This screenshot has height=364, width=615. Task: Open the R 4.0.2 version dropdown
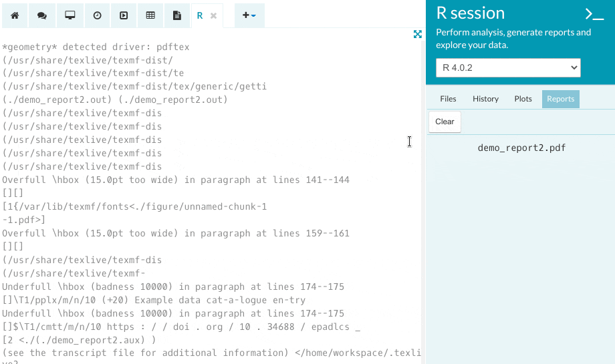(508, 67)
